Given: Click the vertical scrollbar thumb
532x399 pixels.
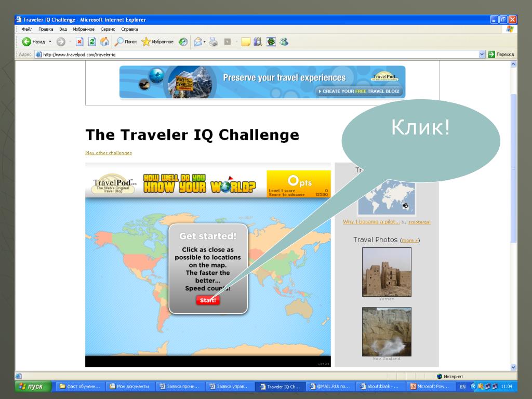Looking at the screenshot, I should [x=513, y=169].
